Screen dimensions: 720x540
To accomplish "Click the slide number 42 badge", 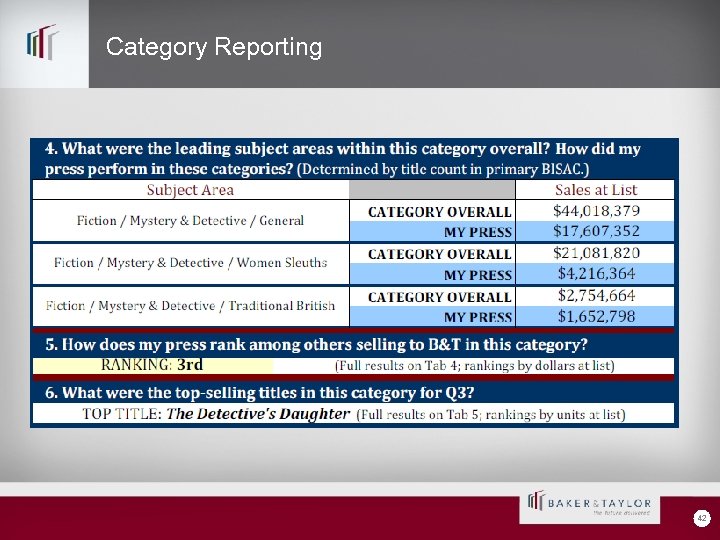I will (x=701, y=518).
